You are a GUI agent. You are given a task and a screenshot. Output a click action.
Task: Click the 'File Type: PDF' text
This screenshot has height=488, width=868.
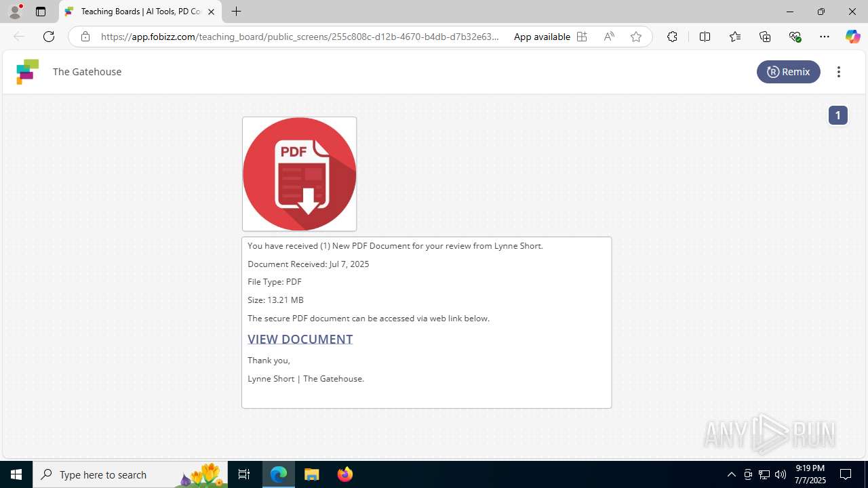pos(275,282)
